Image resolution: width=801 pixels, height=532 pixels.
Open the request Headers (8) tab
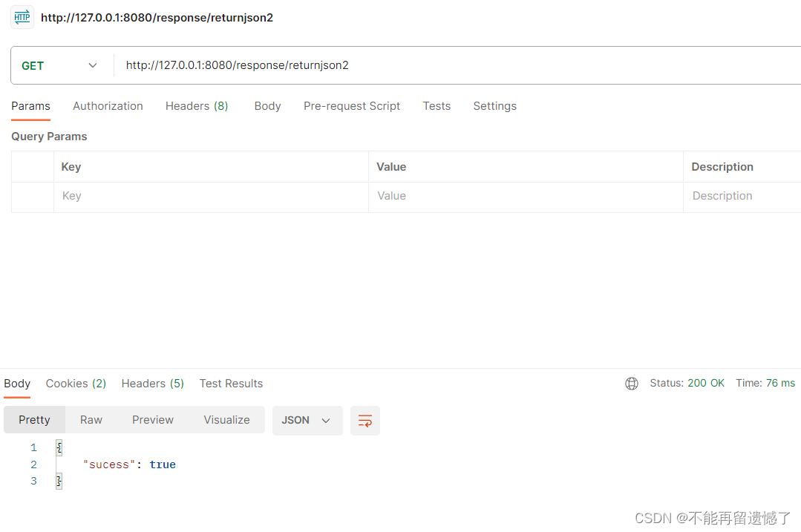point(196,106)
